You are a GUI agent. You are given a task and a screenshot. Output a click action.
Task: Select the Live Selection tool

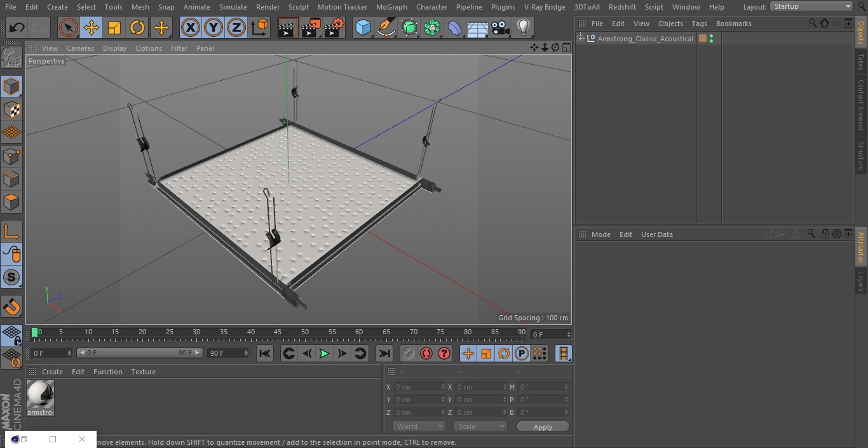click(69, 27)
